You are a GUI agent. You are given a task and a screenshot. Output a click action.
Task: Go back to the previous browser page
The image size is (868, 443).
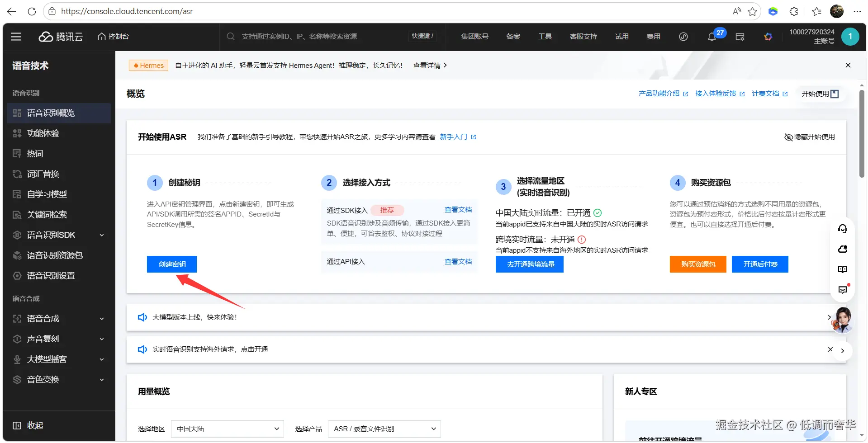12,11
